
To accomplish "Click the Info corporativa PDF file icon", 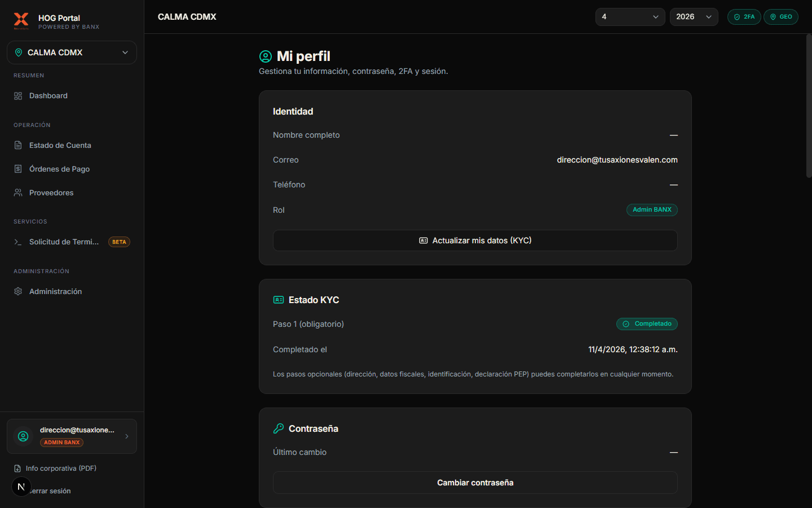I will click(x=17, y=468).
